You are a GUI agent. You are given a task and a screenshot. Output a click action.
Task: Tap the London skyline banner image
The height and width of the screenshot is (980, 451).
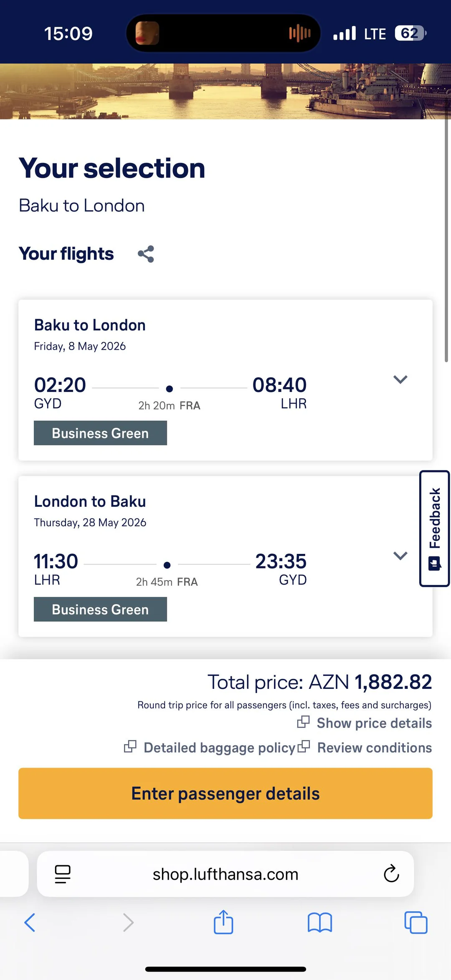[225, 91]
